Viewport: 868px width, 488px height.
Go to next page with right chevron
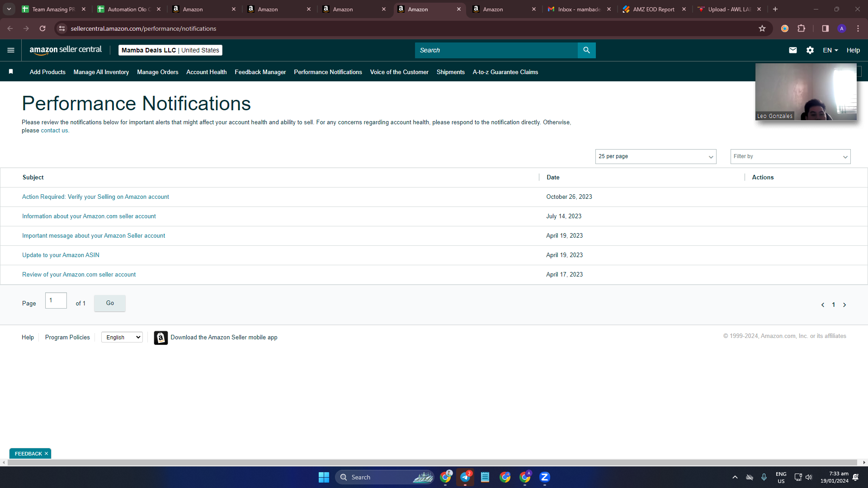click(x=844, y=305)
